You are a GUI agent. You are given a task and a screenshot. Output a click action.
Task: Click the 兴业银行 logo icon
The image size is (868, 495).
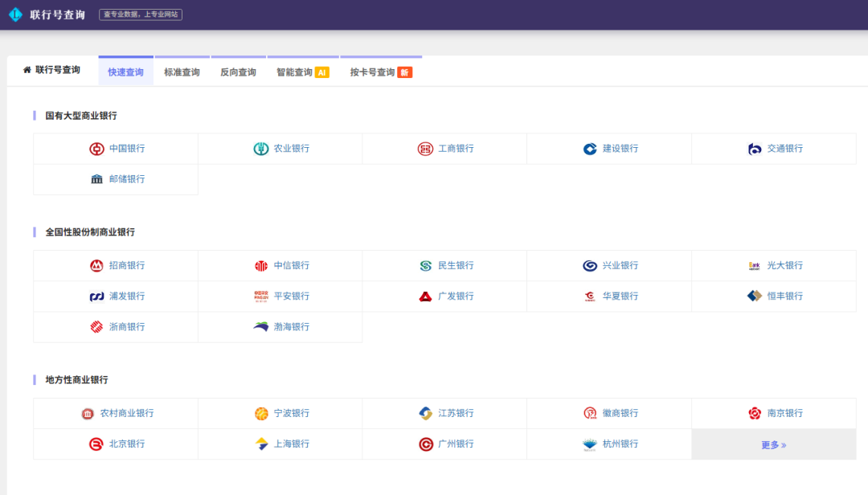[x=590, y=266]
